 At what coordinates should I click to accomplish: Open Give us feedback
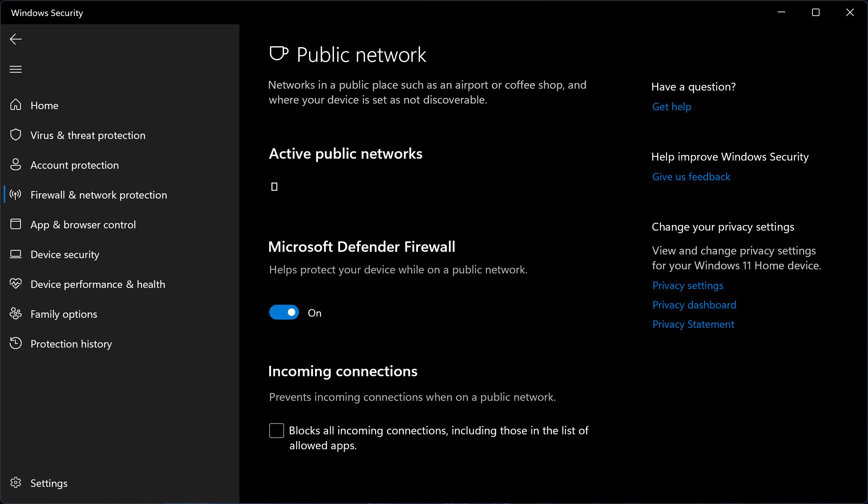[691, 177]
